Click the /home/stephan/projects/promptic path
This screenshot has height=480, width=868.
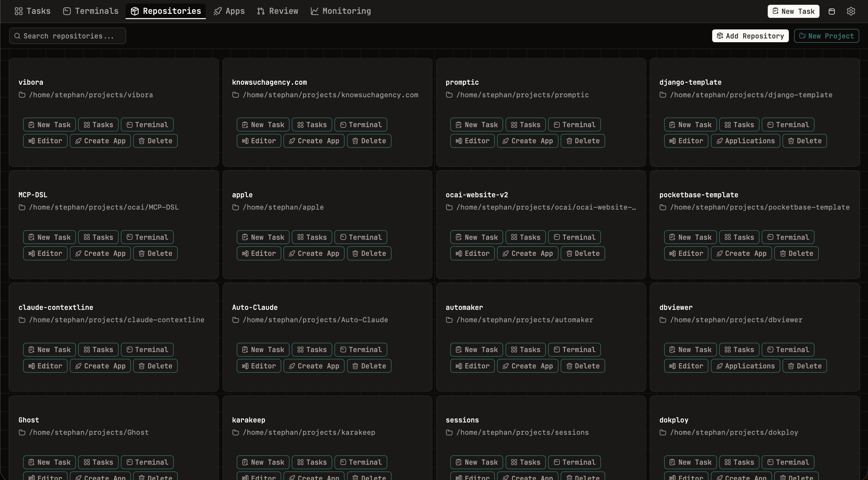point(523,95)
